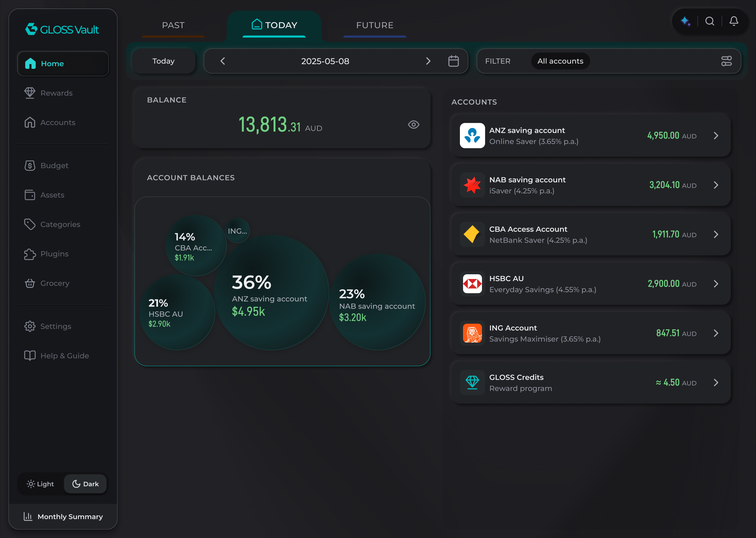The width and height of the screenshot is (756, 538).
Task: Switch to the TODAY tab
Action: (x=274, y=25)
